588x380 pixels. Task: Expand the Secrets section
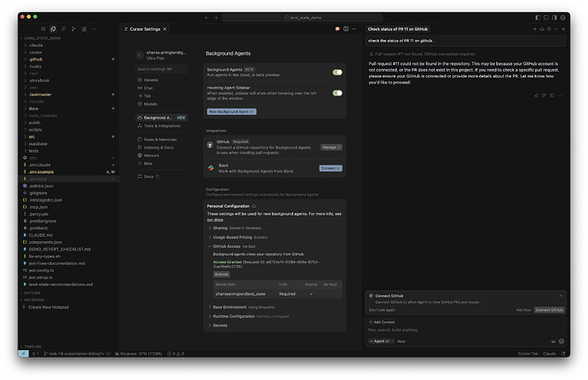[218, 325]
